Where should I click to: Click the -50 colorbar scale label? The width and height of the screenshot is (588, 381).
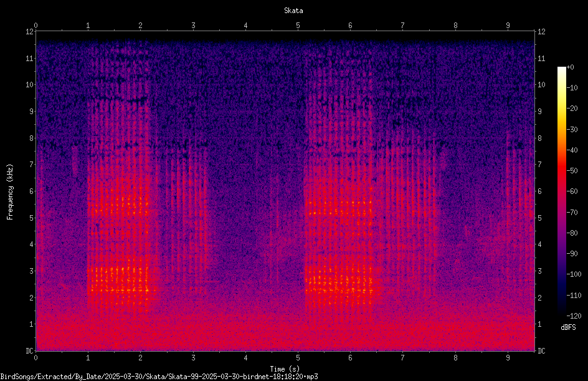pos(572,171)
